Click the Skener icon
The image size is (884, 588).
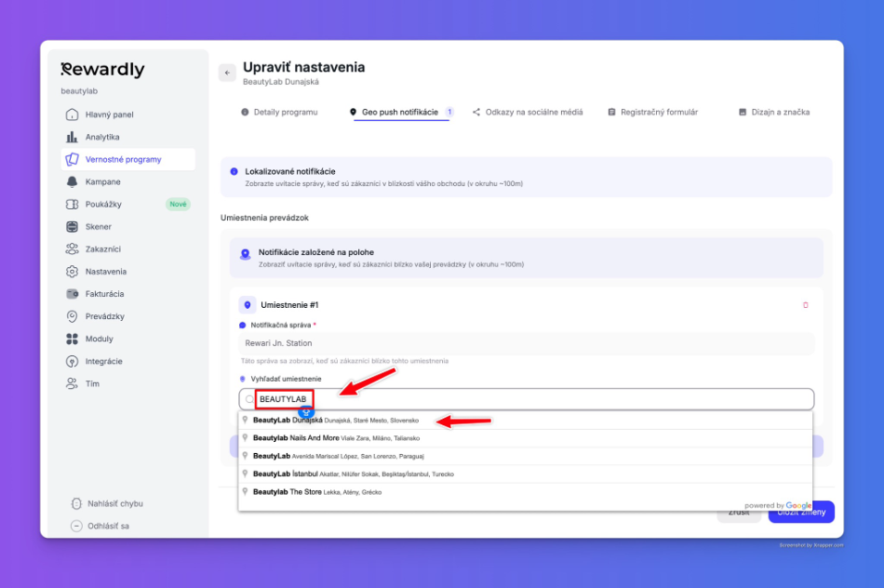click(x=73, y=227)
